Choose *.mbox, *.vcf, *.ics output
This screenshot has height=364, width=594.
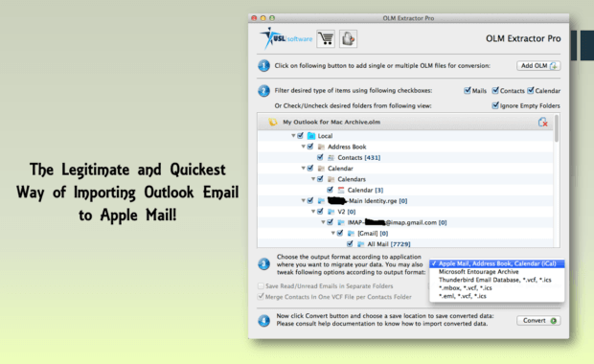pos(496,288)
